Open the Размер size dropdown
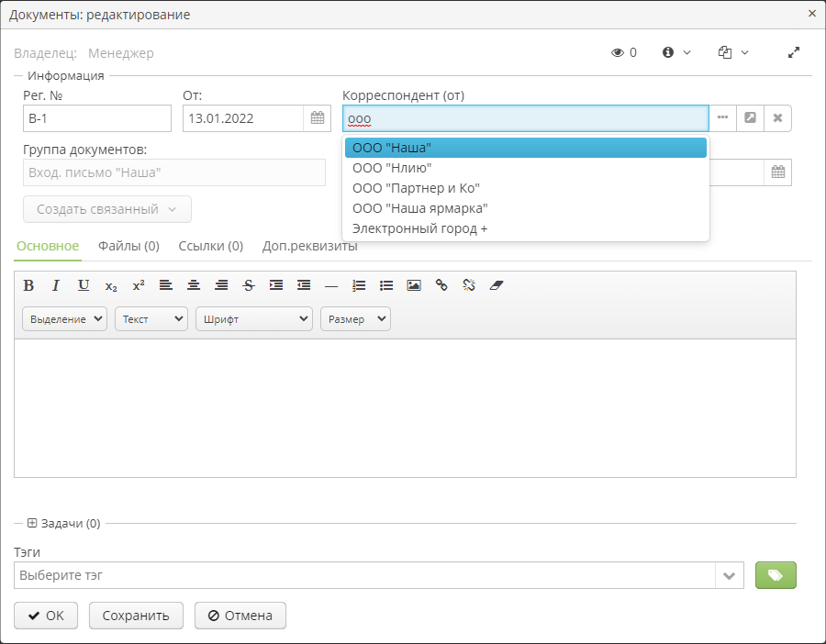The image size is (826, 644). pyautogui.click(x=355, y=319)
